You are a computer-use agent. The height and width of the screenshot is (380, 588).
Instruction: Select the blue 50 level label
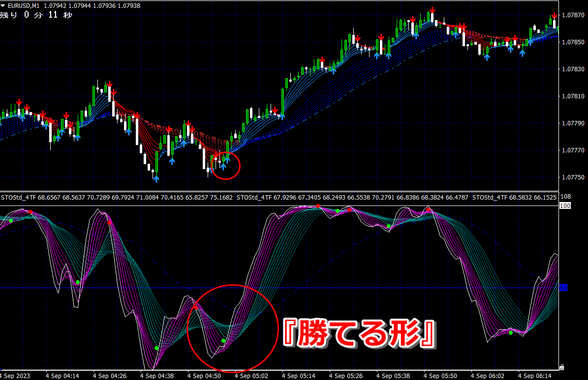[x=563, y=288]
